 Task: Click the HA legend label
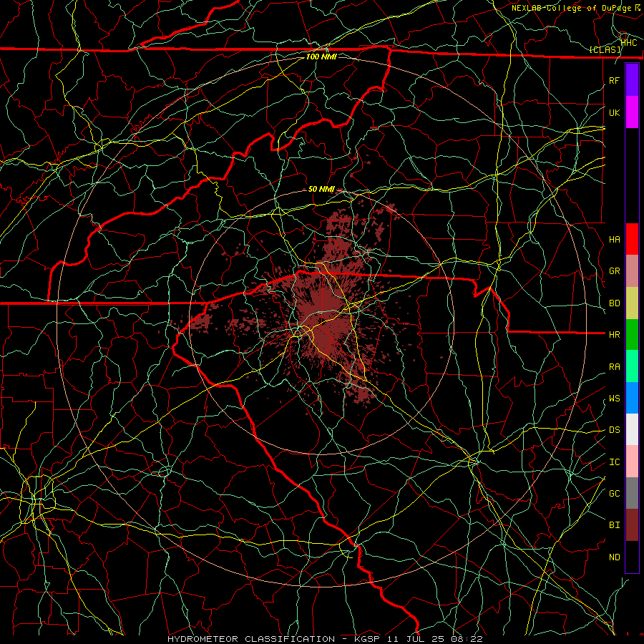click(x=615, y=239)
